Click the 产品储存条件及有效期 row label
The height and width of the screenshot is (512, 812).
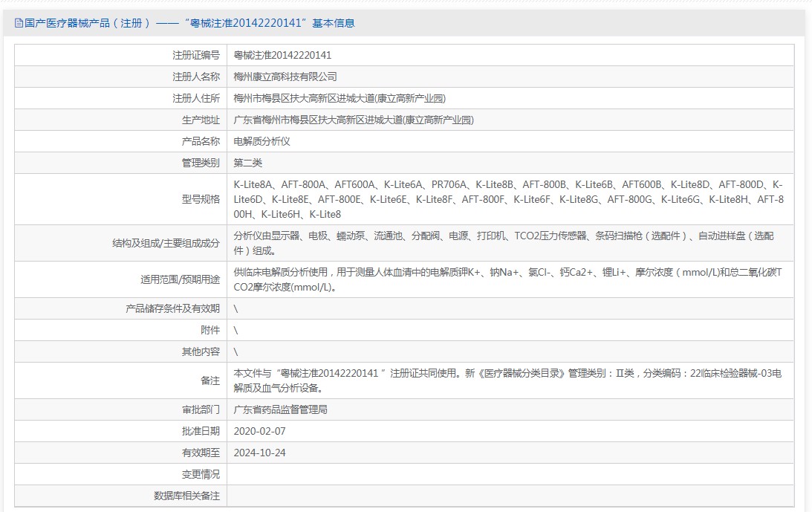point(172,308)
